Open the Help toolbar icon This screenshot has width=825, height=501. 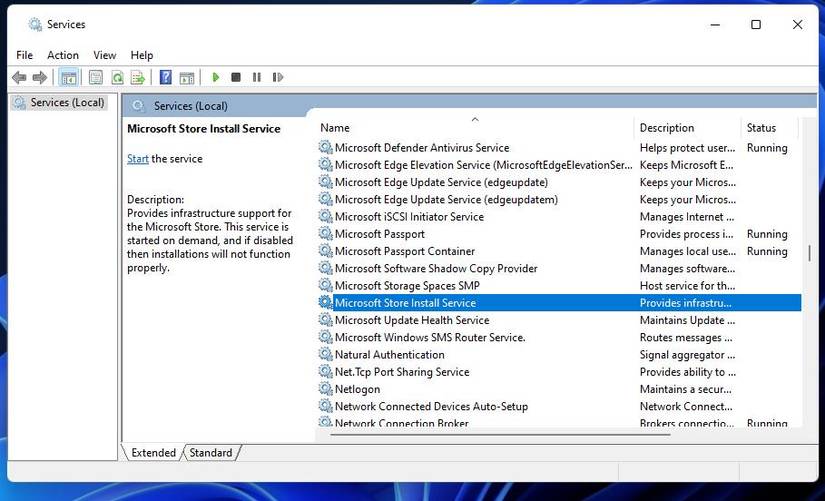tap(166, 77)
